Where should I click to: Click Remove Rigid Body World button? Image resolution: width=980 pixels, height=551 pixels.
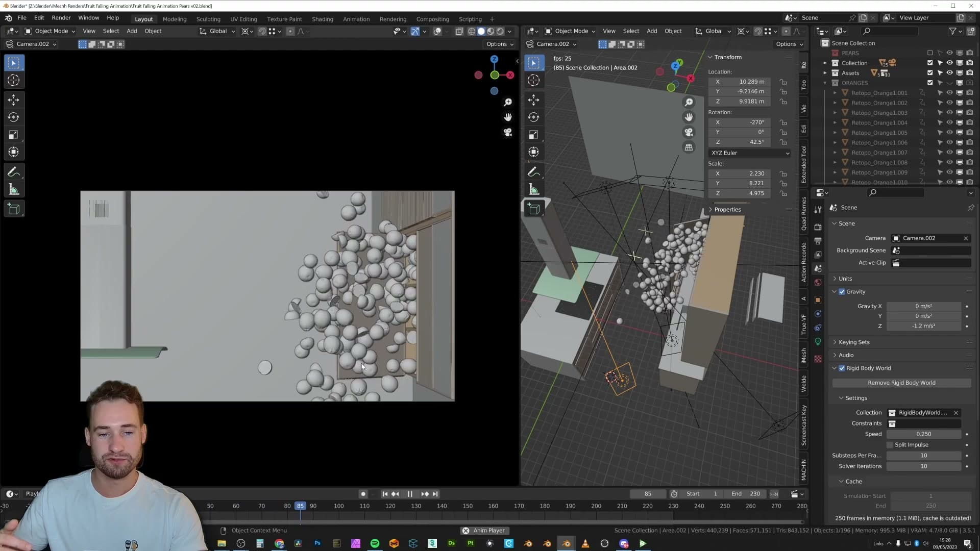[901, 383]
